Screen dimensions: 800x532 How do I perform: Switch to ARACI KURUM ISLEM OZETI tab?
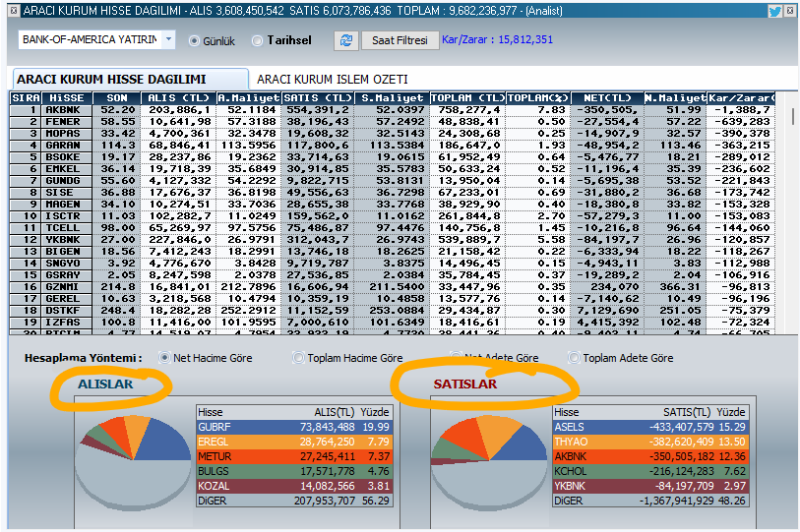(x=333, y=79)
